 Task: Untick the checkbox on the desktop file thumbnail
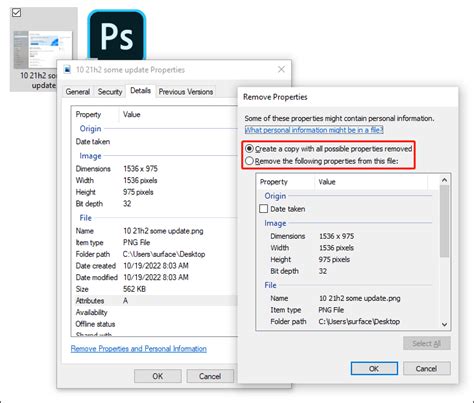(16, 13)
